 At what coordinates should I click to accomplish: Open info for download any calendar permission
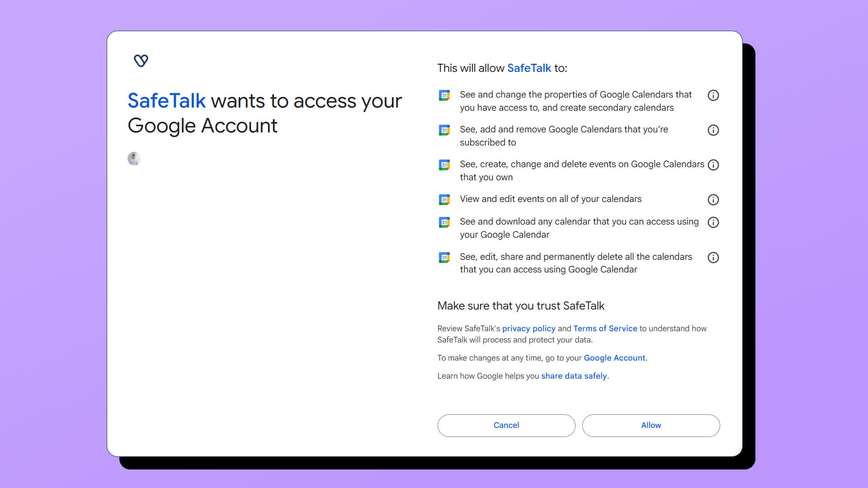(713, 222)
